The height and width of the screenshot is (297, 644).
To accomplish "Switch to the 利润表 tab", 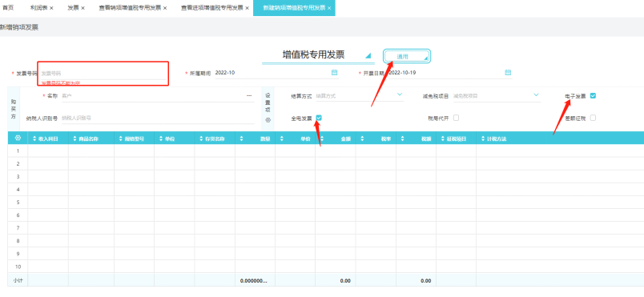I will coord(39,8).
